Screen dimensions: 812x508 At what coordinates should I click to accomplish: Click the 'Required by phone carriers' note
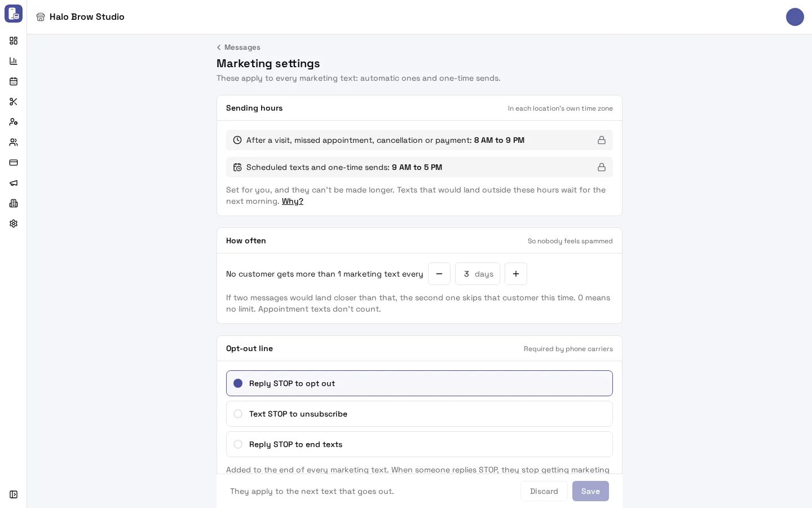click(568, 349)
